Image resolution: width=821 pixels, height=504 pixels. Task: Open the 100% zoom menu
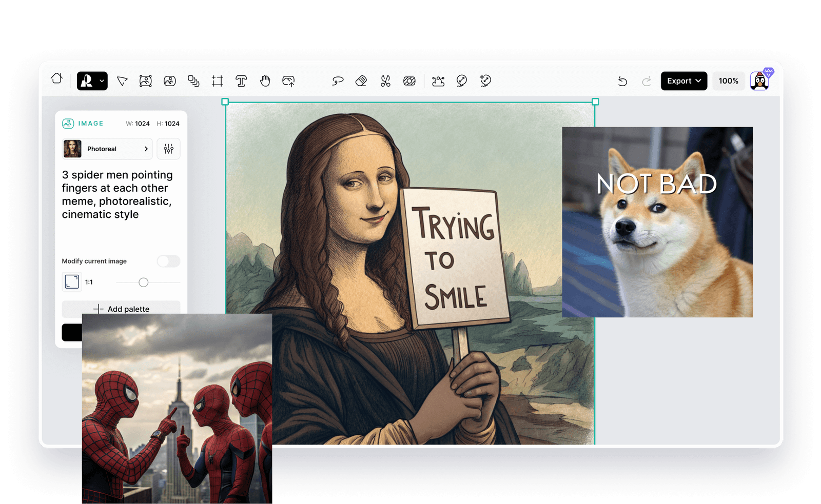[x=729, y=80]
